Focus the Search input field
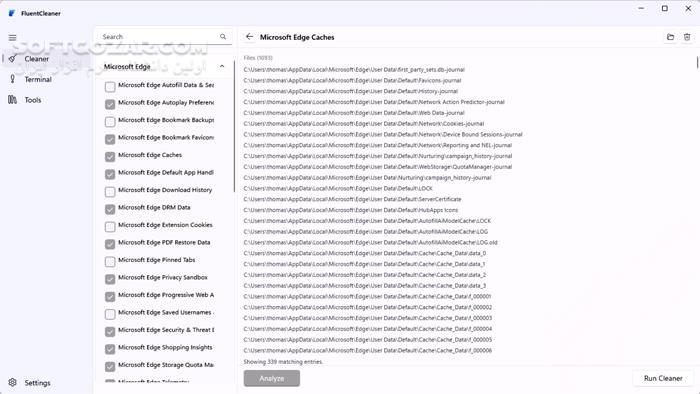 pos(162,37)
